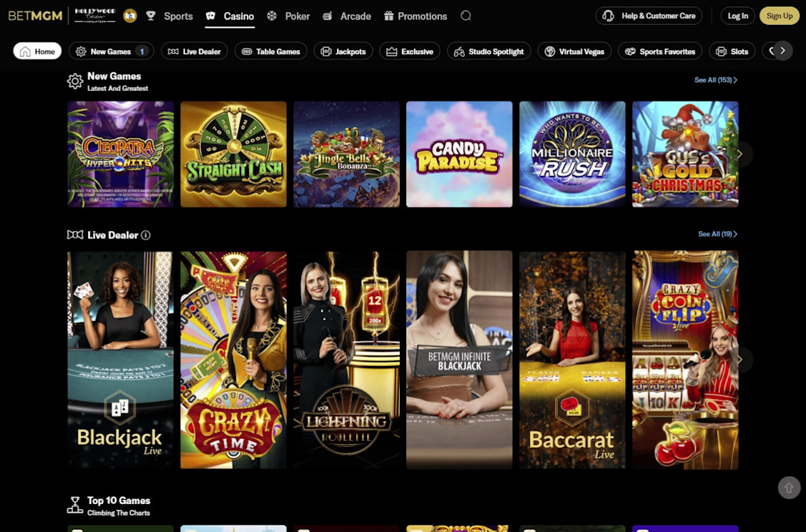Viewport: 806px width, 532px height.
Task: Click the podium trophy icon beside Top 10 Games
Action: tap(75, 505)
